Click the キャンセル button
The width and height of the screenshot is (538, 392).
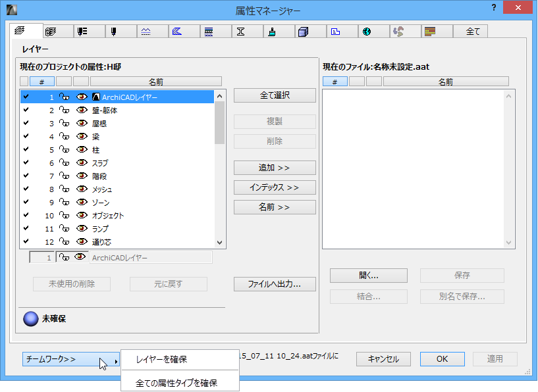click(383, 358)
